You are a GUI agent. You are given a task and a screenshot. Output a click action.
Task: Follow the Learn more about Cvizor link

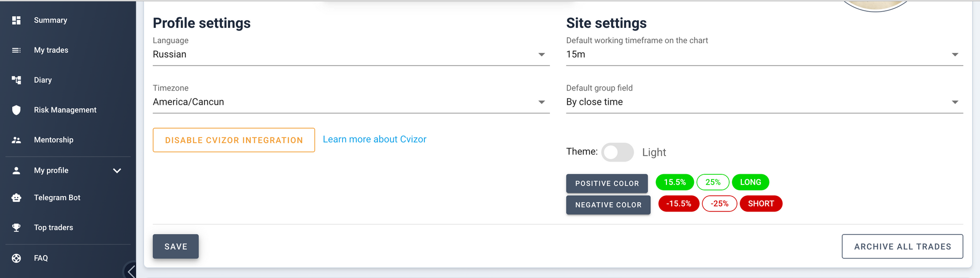click(x=374, y=139)
